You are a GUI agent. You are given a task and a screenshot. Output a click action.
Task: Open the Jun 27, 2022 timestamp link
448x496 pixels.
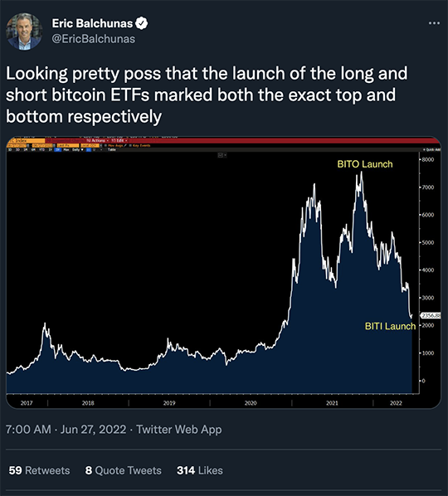[x=93, y=430]
